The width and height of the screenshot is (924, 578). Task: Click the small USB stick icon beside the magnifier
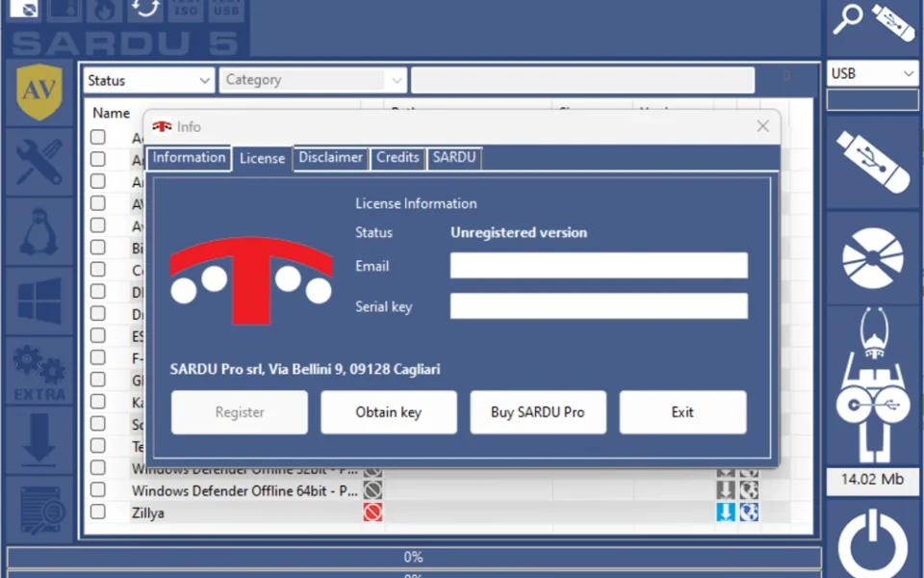893,22
